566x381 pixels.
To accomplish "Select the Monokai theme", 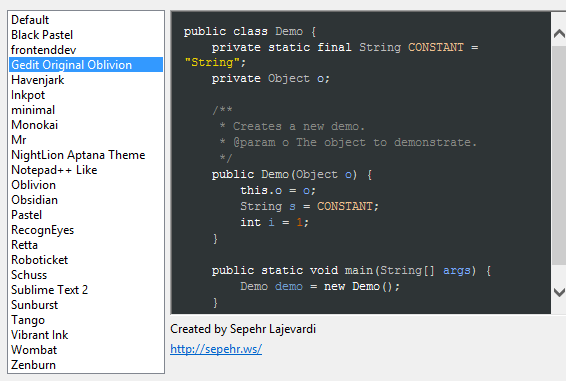I will click(x=86, y=125).
